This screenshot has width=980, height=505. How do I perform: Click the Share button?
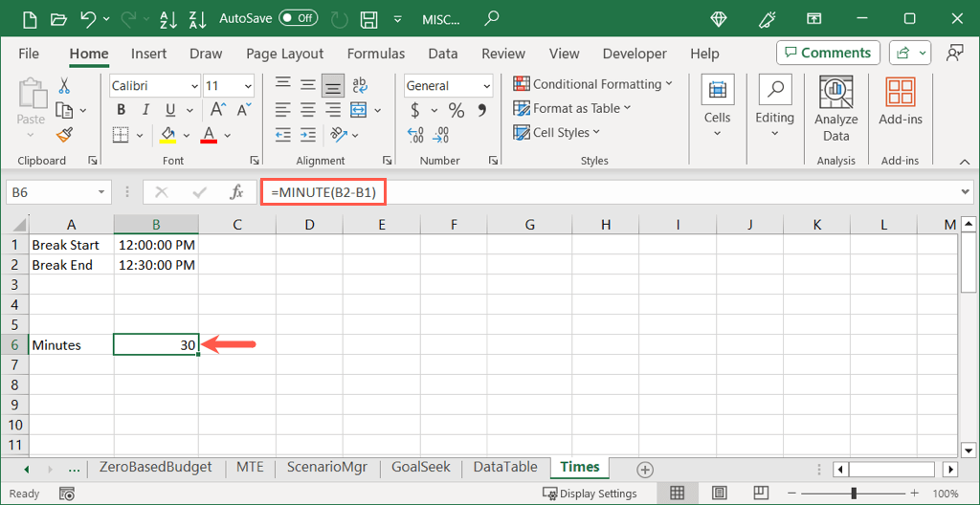tap(910, 54)
